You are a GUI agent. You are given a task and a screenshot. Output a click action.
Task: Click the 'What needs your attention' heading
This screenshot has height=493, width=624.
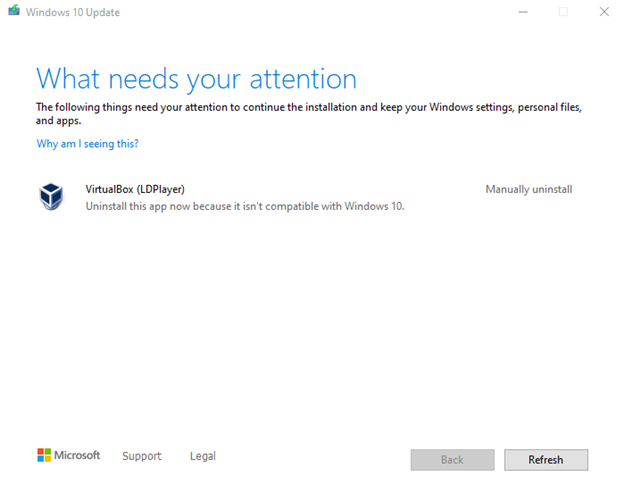(196, 80)
